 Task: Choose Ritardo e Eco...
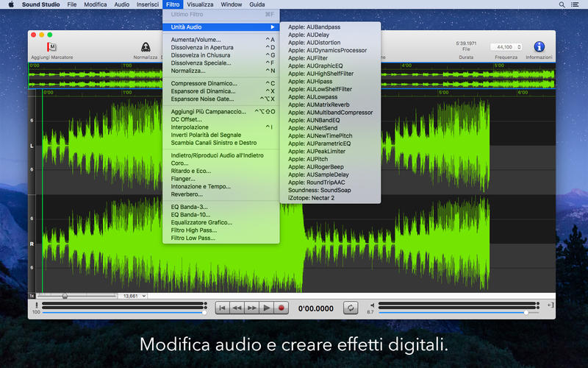click(x=221, y=171)
